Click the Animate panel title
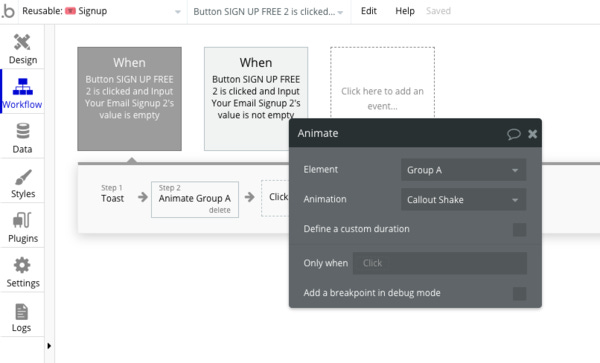Viewport: 600px width, 363px height. (318, 133)
